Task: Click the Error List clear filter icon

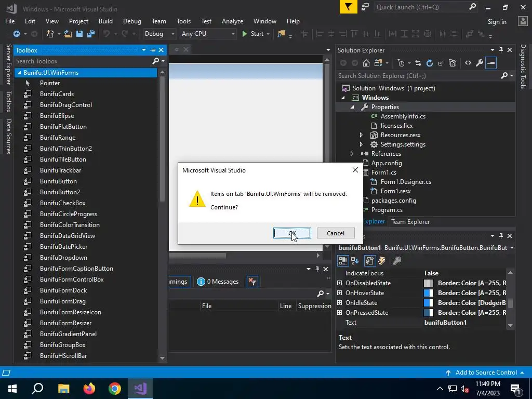Action: (252, 281)
